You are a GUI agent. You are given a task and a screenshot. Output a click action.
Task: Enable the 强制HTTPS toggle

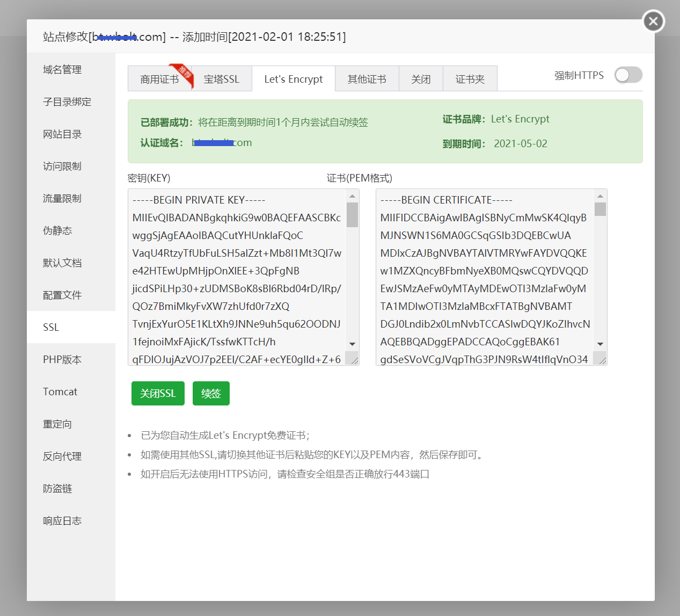point(628,75)
